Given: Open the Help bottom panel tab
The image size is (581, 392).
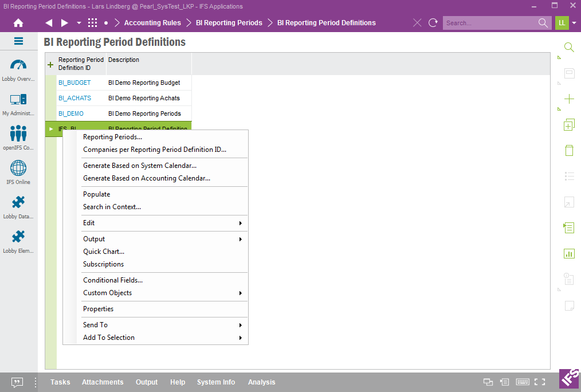Looking at the screenshot, I should pos(178,382).
